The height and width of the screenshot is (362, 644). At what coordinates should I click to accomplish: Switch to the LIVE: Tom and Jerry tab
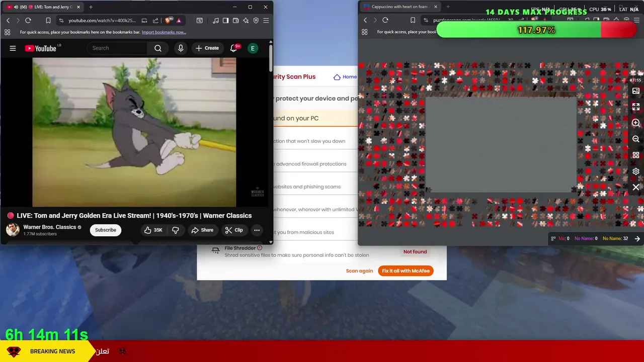point(43,7)
